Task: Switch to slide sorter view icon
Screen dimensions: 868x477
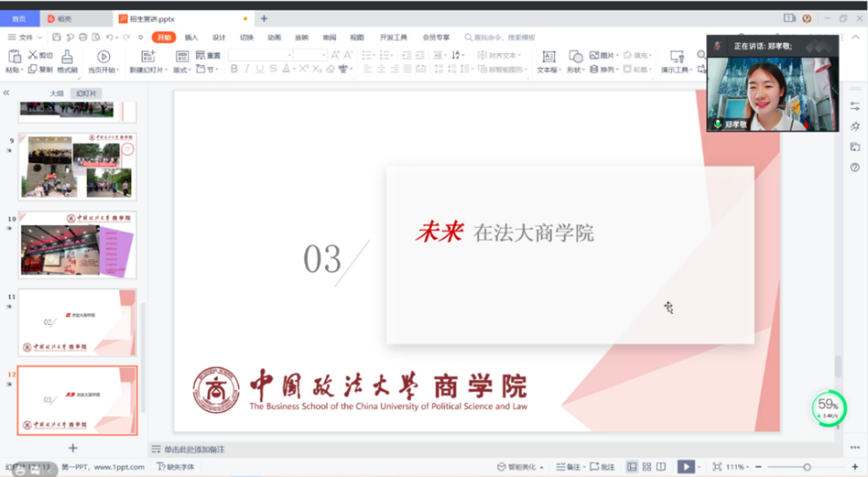Action: (x=648, y=467)
